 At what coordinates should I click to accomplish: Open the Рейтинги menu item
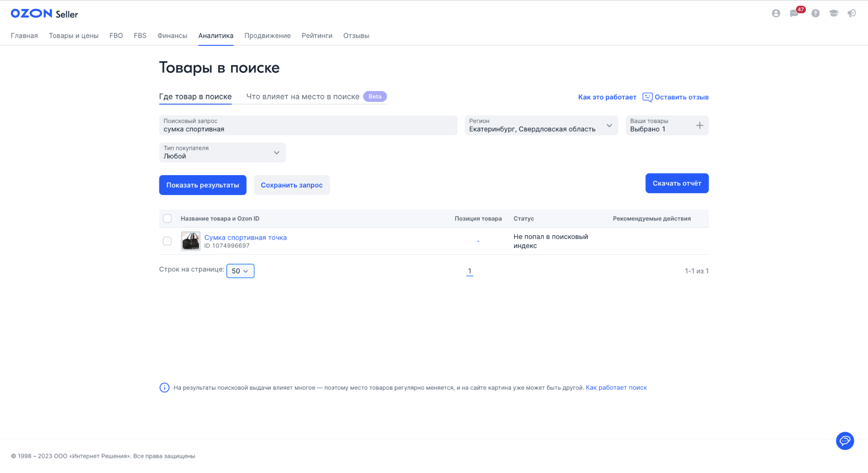[x=317, y=36]
